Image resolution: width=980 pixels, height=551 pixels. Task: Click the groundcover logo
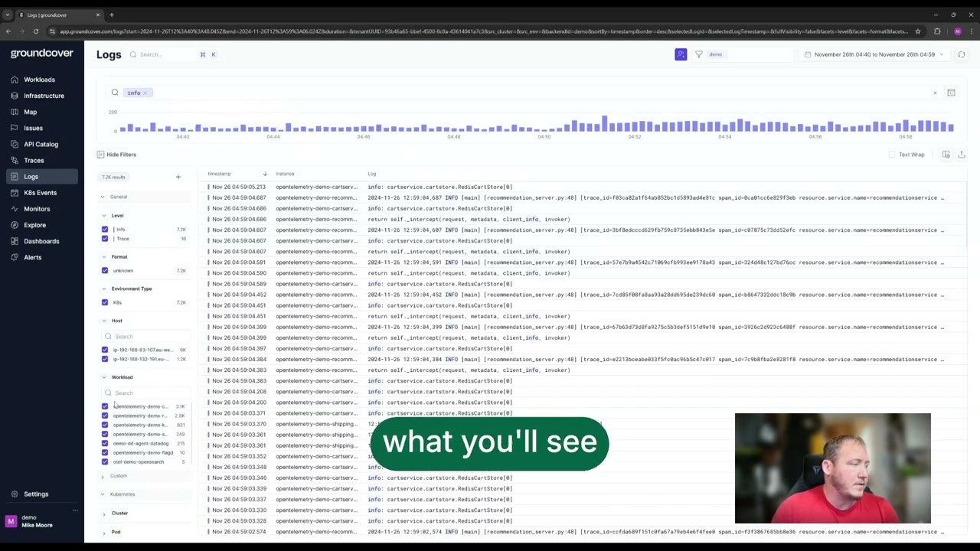(41, 54)
